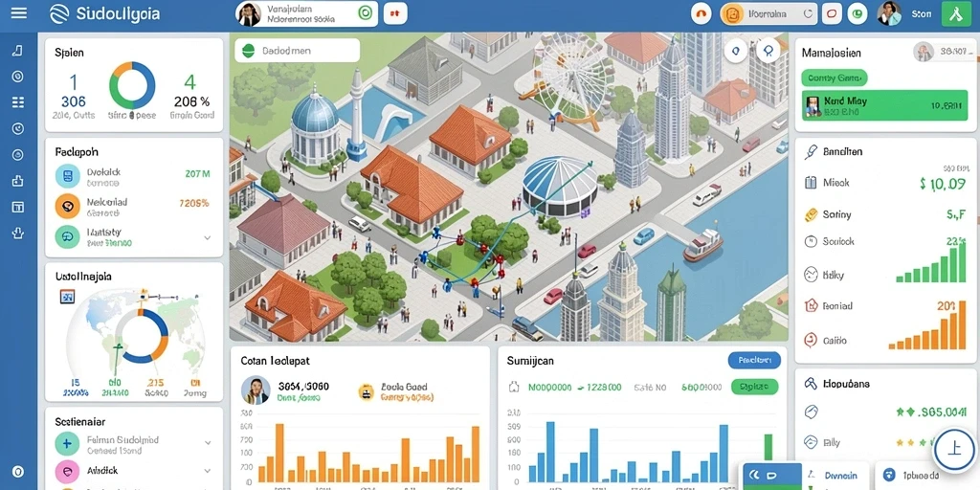Click the $ 10,09 amount beside Mieok

pos(943,183)
